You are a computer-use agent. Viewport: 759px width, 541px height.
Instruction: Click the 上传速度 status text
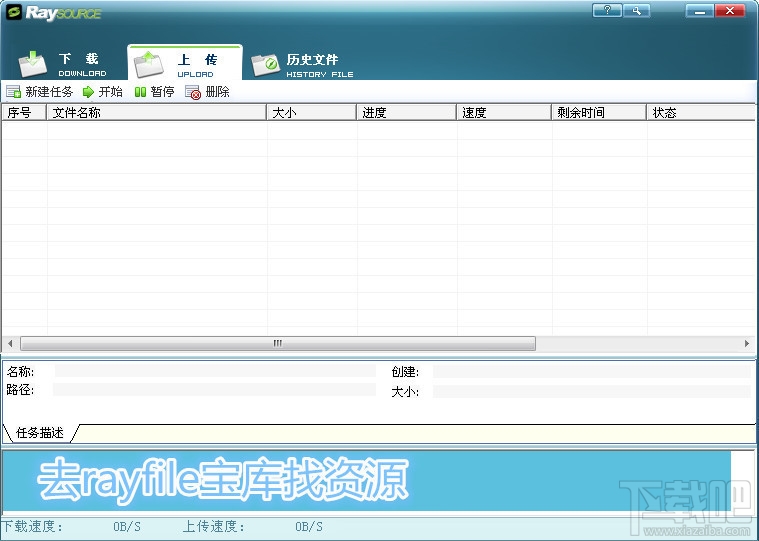(x=213, y=526)
